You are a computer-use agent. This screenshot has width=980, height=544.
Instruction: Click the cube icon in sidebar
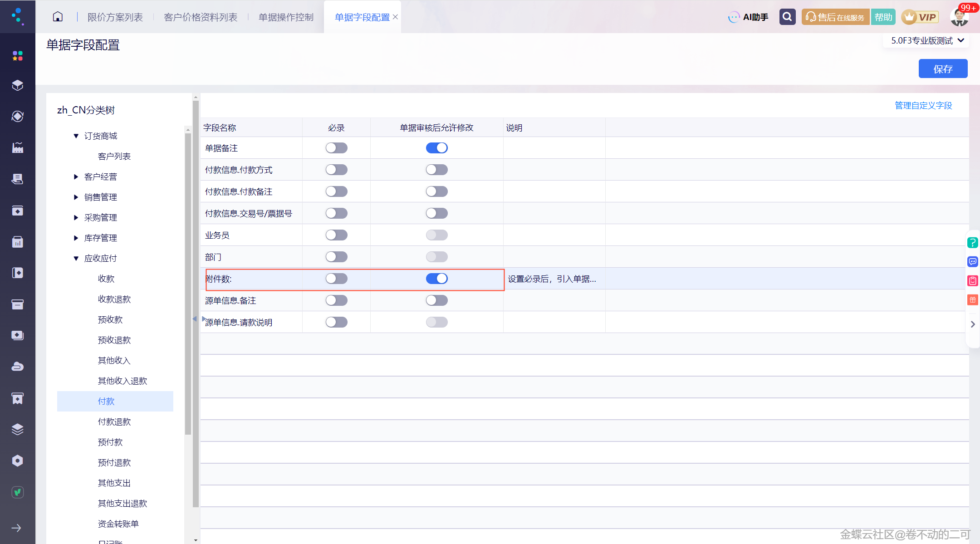pyautogui.click(x=17, y=85)
